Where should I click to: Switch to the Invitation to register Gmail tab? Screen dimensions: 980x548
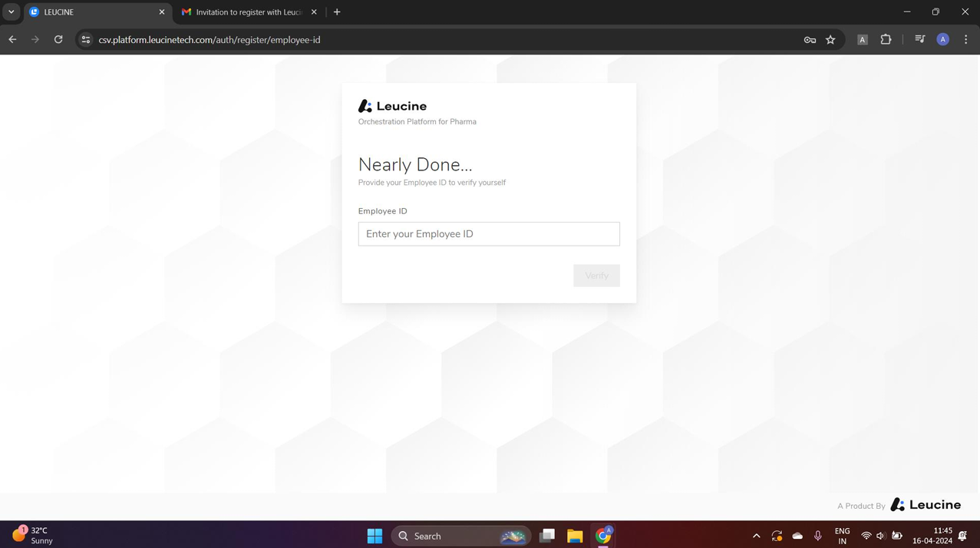tap(249, 12)
